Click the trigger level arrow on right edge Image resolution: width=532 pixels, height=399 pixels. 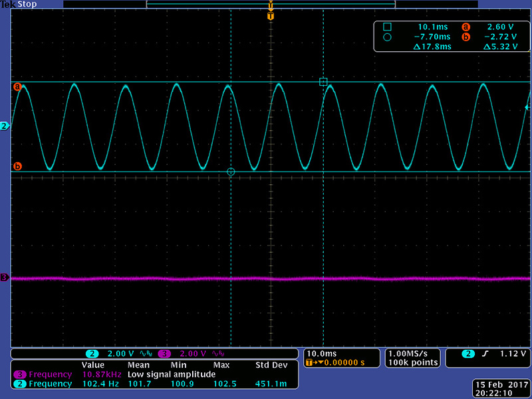tap(527, 107)
